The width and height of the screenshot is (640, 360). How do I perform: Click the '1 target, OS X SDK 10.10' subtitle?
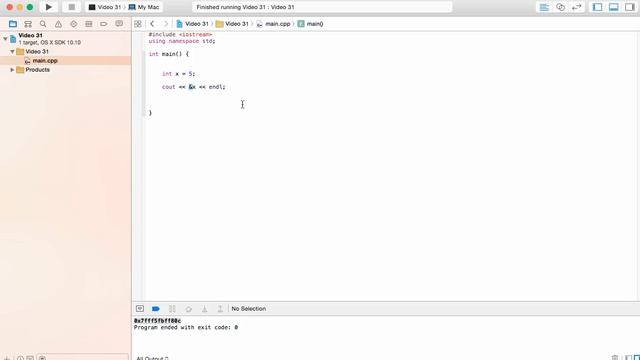49,42
